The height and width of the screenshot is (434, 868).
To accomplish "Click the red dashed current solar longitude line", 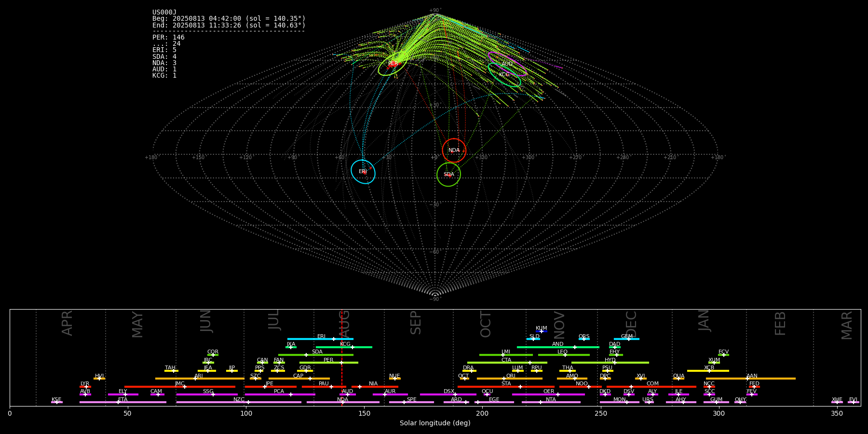I will 342,357.
